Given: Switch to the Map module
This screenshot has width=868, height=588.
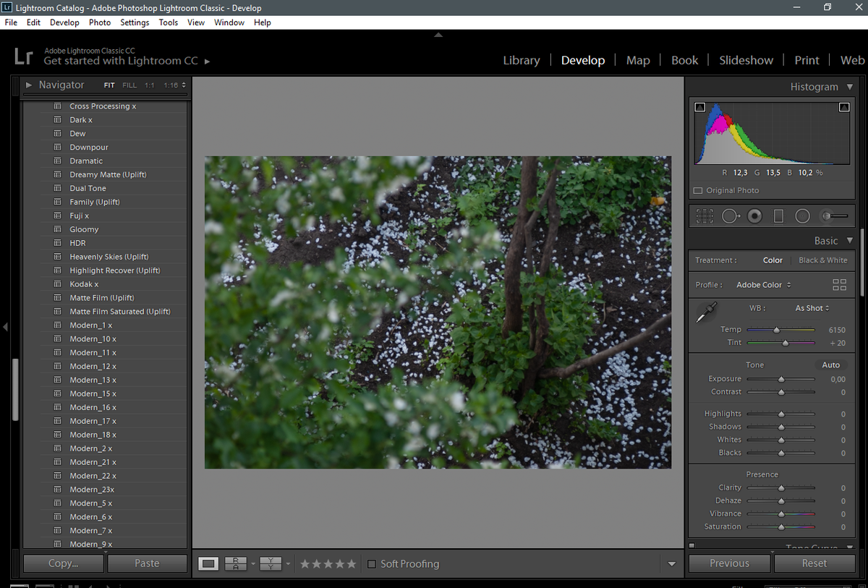Looking at the screenshot, I should tap(638, 61).
